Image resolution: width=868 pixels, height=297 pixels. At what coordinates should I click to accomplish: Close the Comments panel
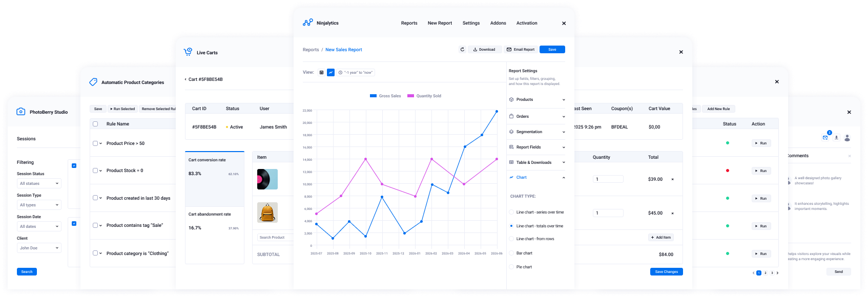click(x=850, y=156)
